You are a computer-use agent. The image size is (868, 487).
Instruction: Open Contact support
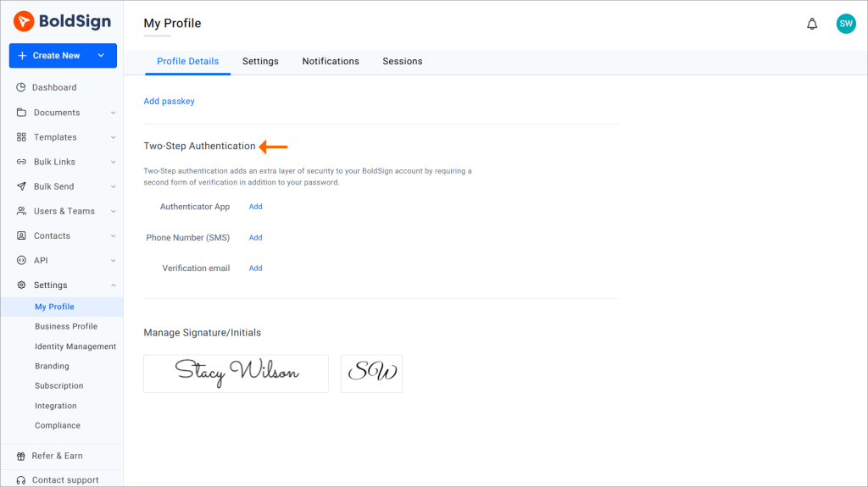coord(65,480)
